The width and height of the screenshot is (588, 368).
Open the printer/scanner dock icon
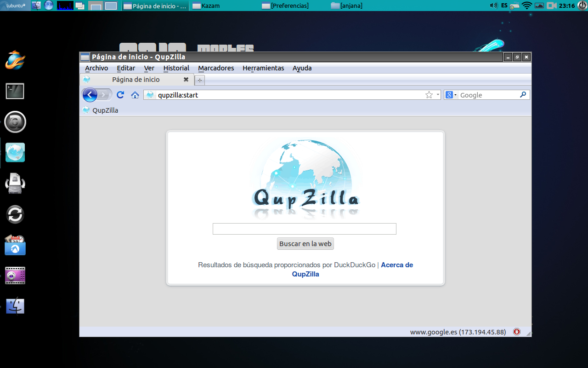(15, 183)
